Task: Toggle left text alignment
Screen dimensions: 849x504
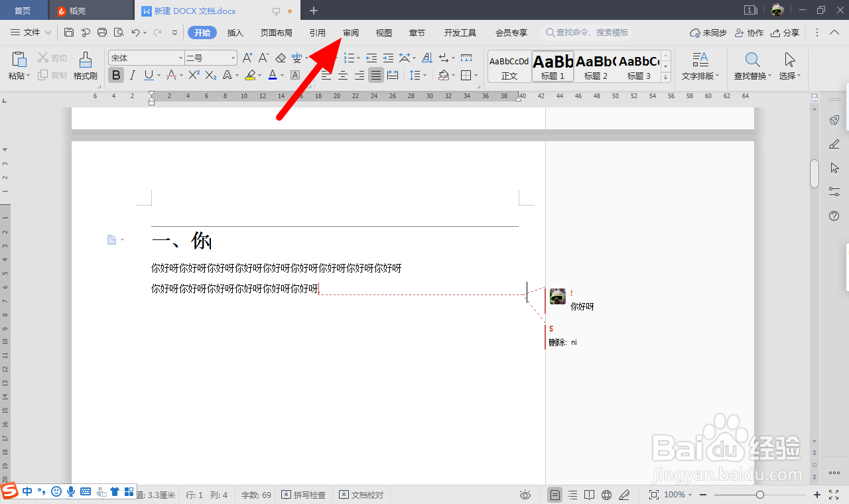Action: point(326,75)
